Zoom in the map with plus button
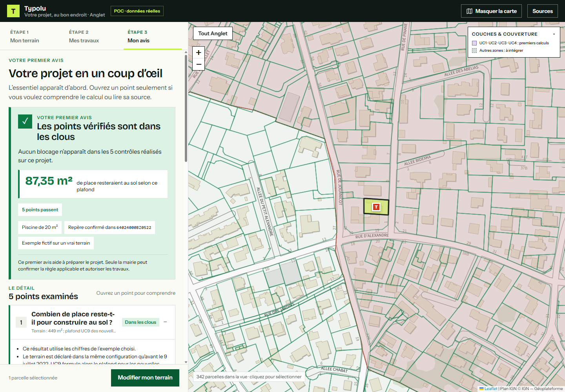This screenshot has width=565, height=392. [x=199, y=52]
